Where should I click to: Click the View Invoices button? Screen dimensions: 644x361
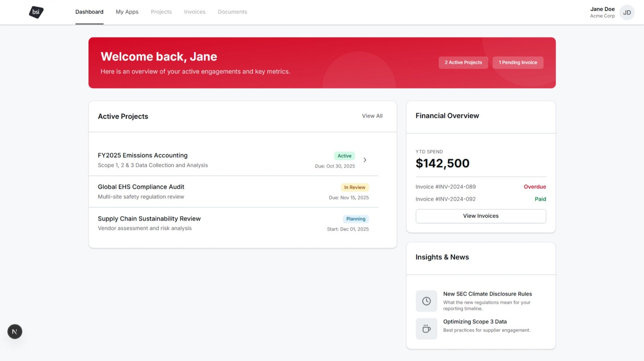481,216
